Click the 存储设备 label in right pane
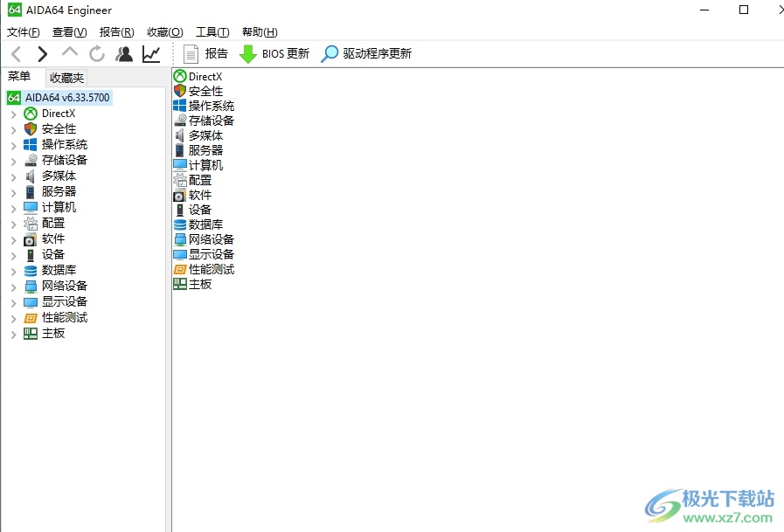The image size is (784, 532). (212, 121)
